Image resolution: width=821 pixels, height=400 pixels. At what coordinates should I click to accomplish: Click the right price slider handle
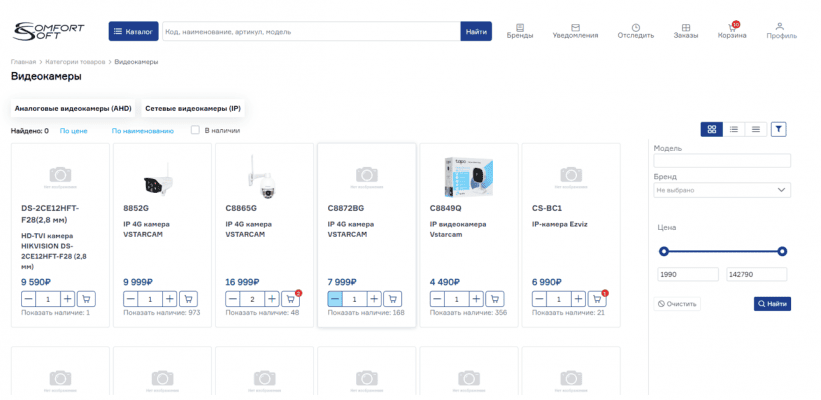tap(782, 251)
